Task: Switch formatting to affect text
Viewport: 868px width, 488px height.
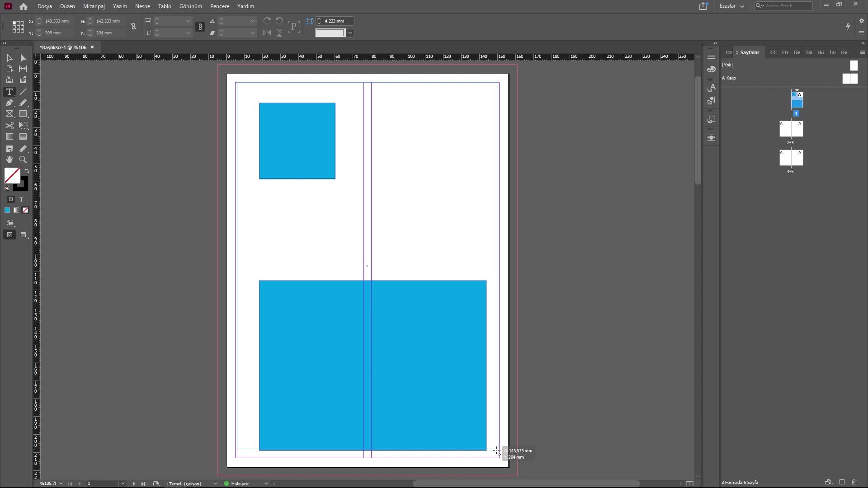Action: [x=21, y=199]
